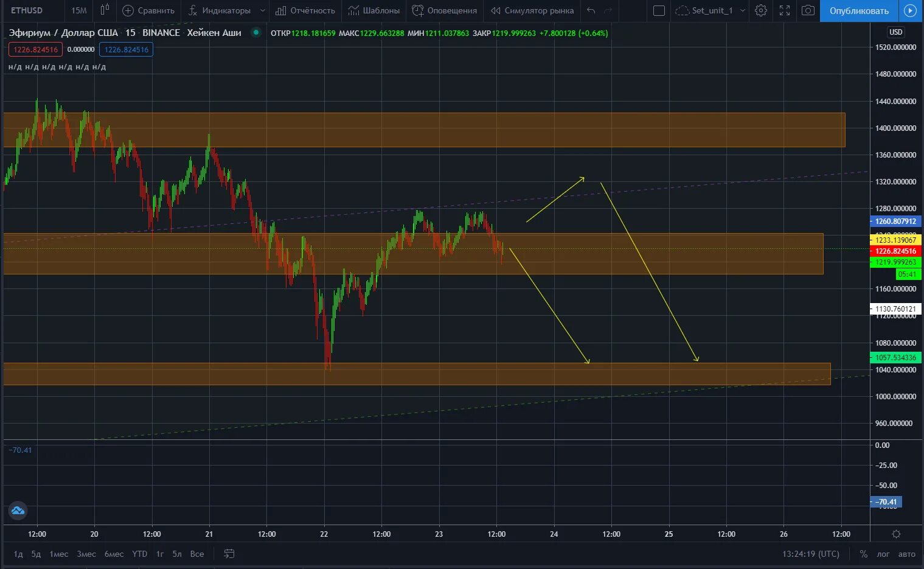Click the 1130.760121 white price label
Image resolution: width=924 pixels, height=569 pixels.
[x=895, y=309]
